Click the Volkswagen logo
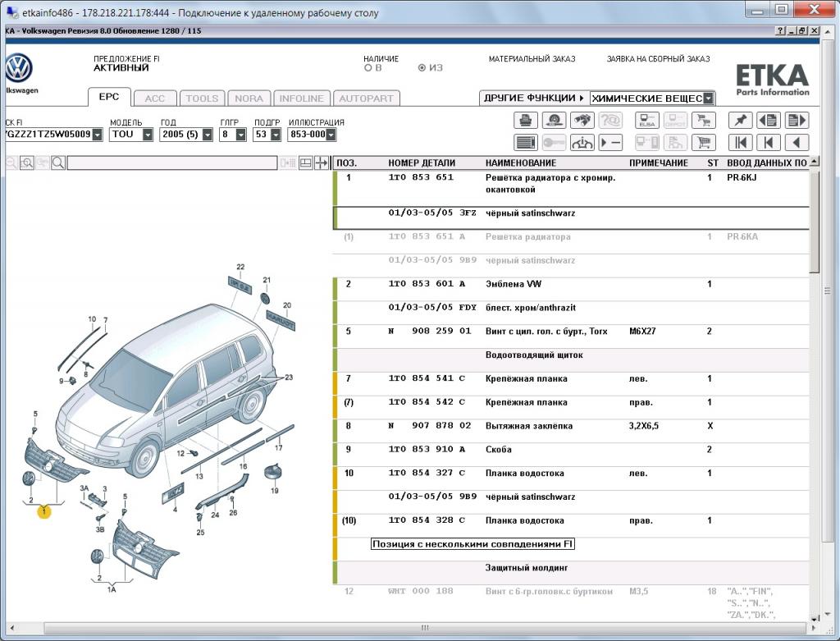Image resolution: width=840 pixels, height=641 pixels. [x=19, y=69]
